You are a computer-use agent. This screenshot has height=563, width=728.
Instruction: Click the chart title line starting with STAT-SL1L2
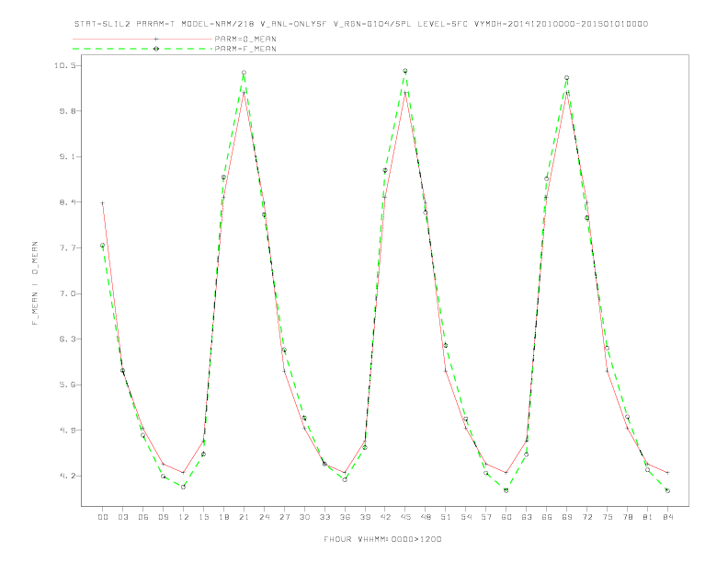(361, 24)
